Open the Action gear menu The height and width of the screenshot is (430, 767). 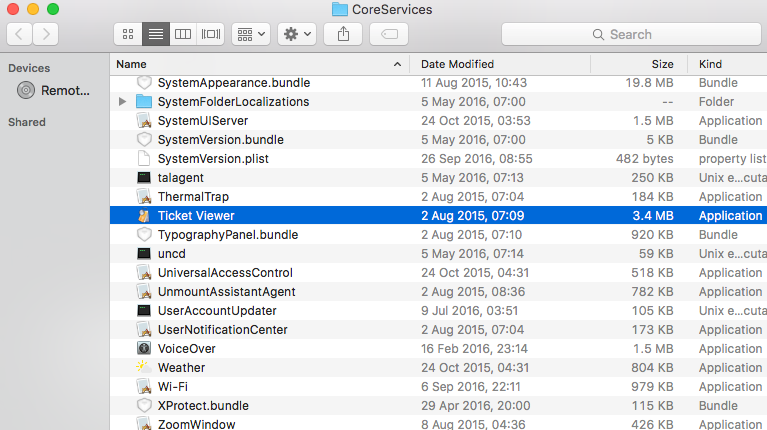(297, 34)
